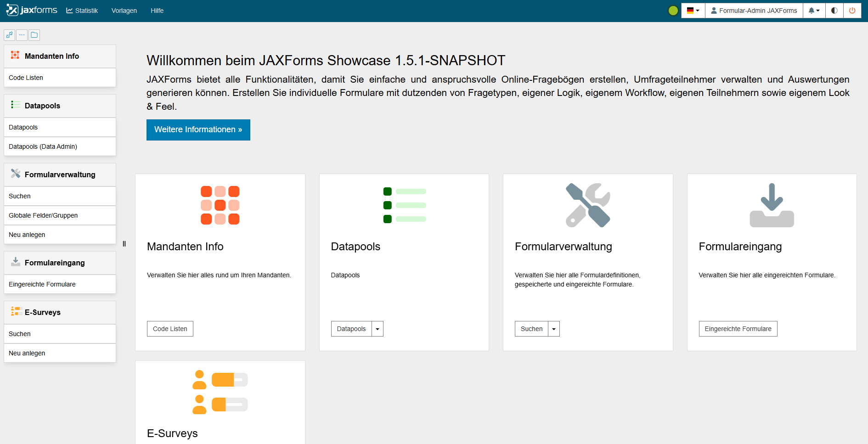Click the Datapools card heading
Viewport: 868px width, 444px height.
click(x=355, y=247)
